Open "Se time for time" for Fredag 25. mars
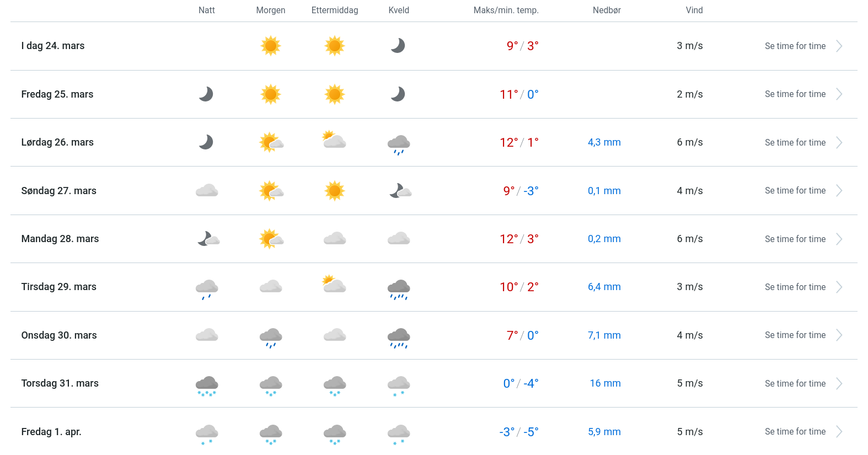868x455 pixels. [795, 94]
